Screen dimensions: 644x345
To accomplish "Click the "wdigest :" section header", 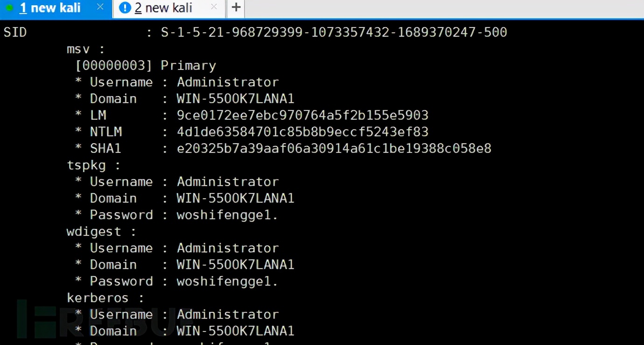I will (x=101, y=232).
